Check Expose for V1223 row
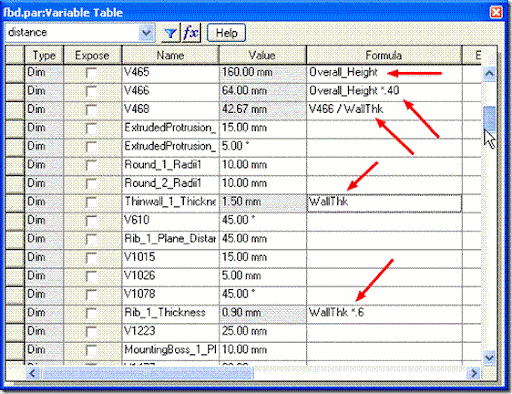This screenshot has height=394, width=512. (x=91, y=332)
